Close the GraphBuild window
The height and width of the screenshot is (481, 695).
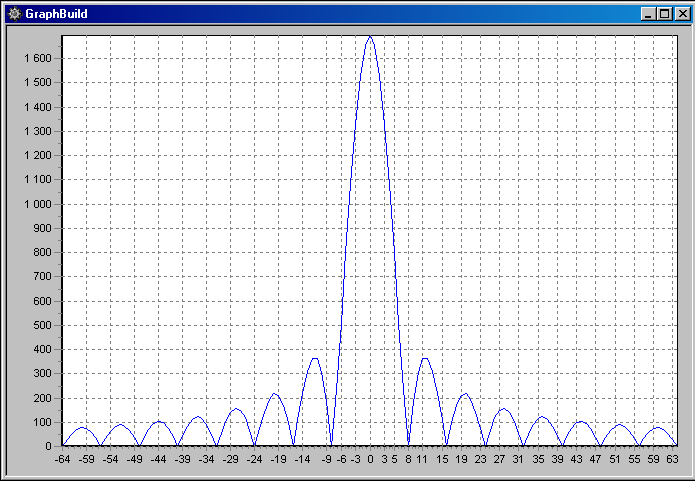682,14
